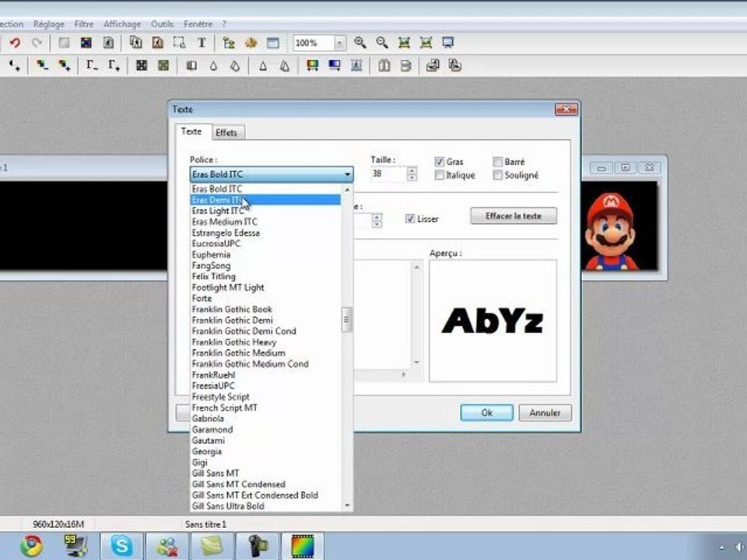Image resolution: width=747 pixels, height=560 pixels.
Task: Rotate image 90° clockwise icon
Action: (x=455, y=65)
